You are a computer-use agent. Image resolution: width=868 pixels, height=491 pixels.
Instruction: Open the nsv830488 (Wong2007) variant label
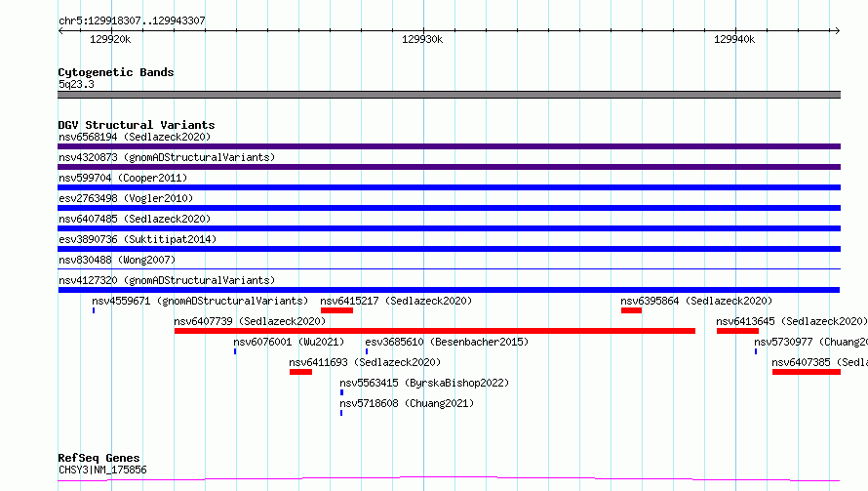coord(117,260)
